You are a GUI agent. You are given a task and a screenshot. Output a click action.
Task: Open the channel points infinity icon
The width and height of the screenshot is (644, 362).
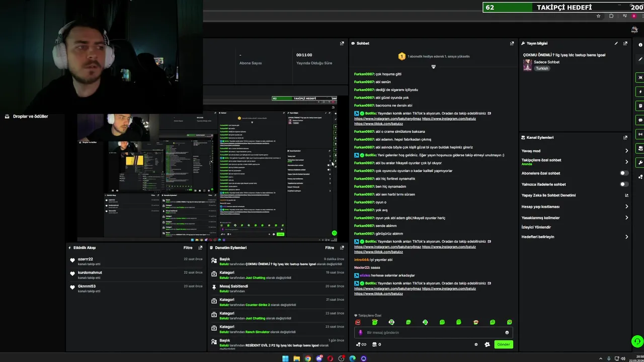[x=361, y=344]
